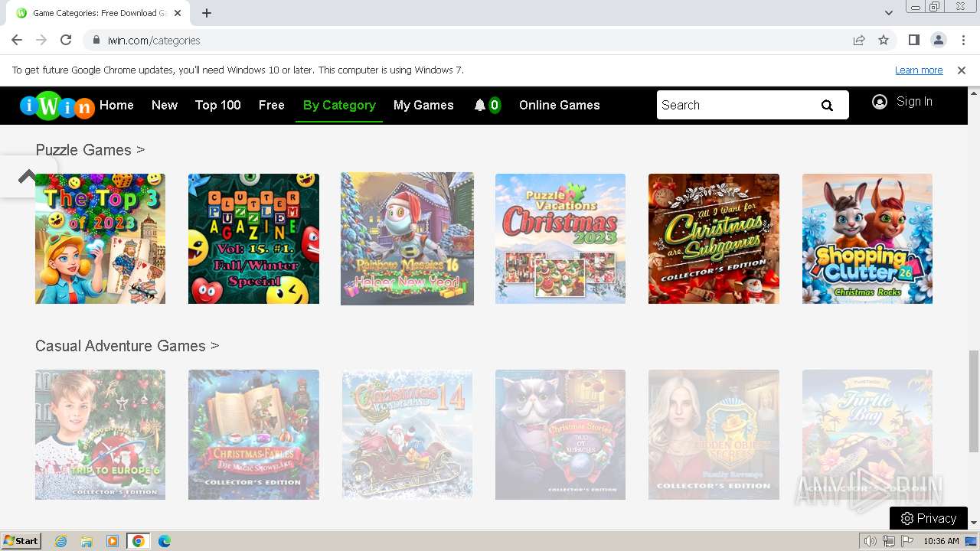Screen dimensions: 980x551
Task: Click into the Search field
Action: 733,105
